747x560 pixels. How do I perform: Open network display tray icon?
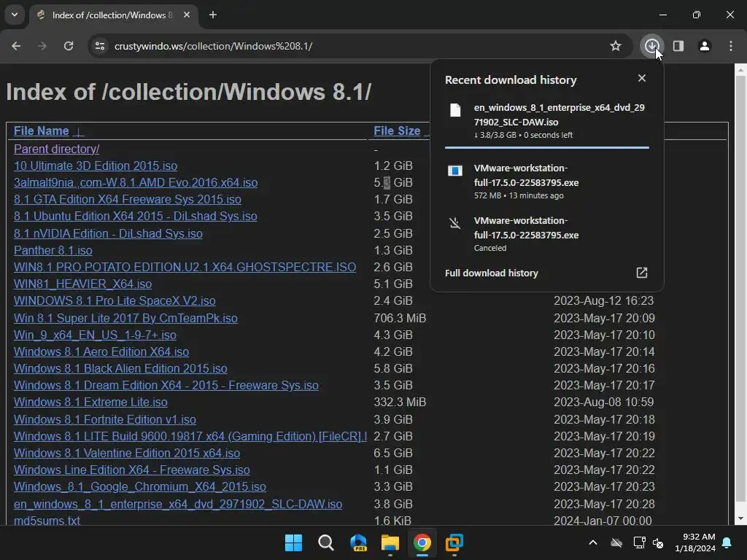(639, 542)
